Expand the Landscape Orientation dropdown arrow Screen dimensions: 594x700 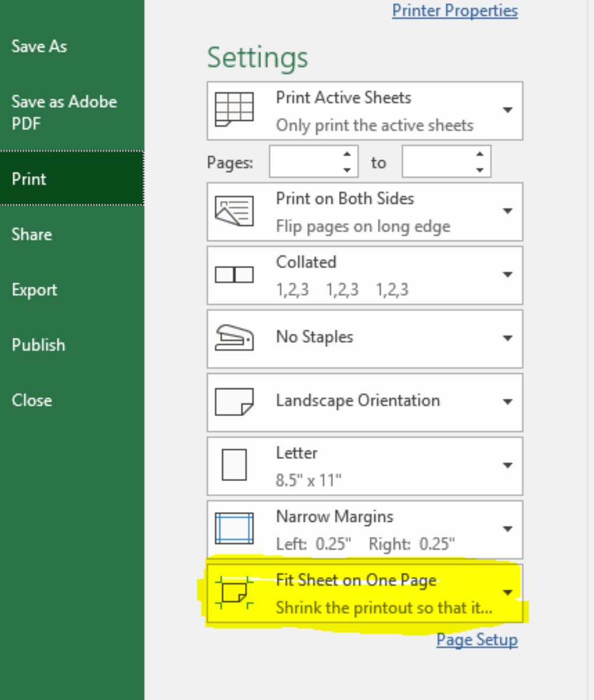pos(507,401)
